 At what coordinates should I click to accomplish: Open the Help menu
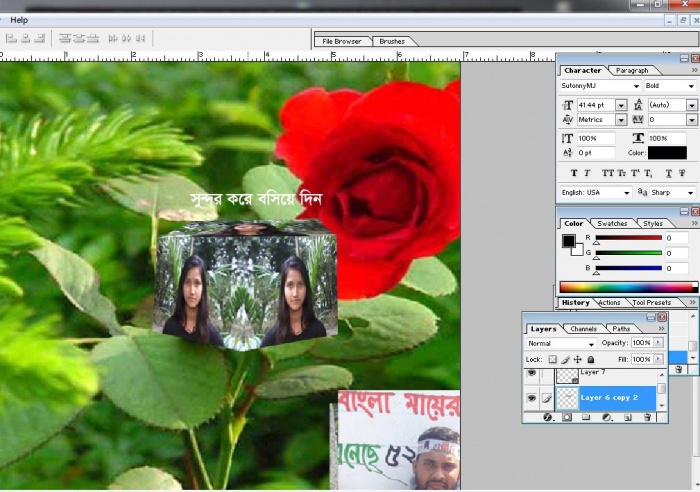19,20
